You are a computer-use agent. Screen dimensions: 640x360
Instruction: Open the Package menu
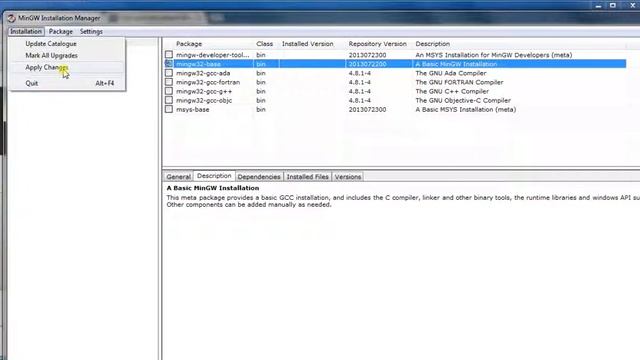click(x=61, y=31)
